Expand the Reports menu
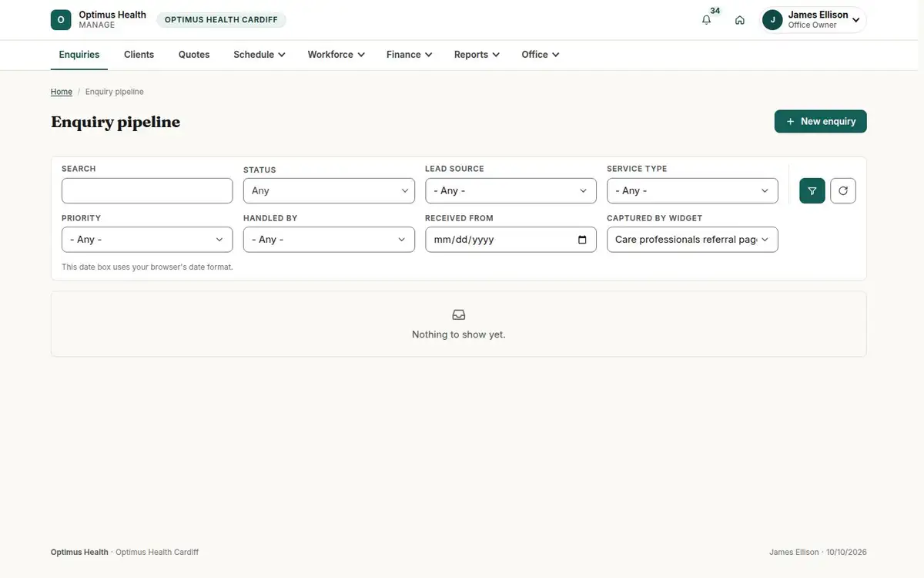924x578 pixels. [477, 55]
